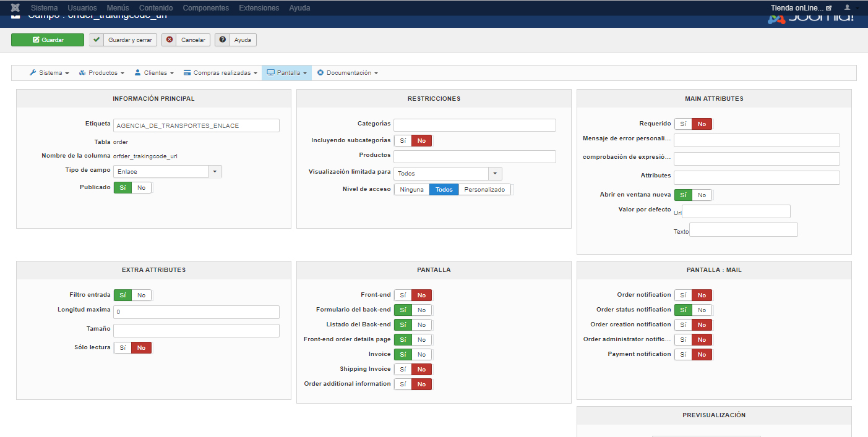Expand the Documentación submenu dropdown

(347, 73)
